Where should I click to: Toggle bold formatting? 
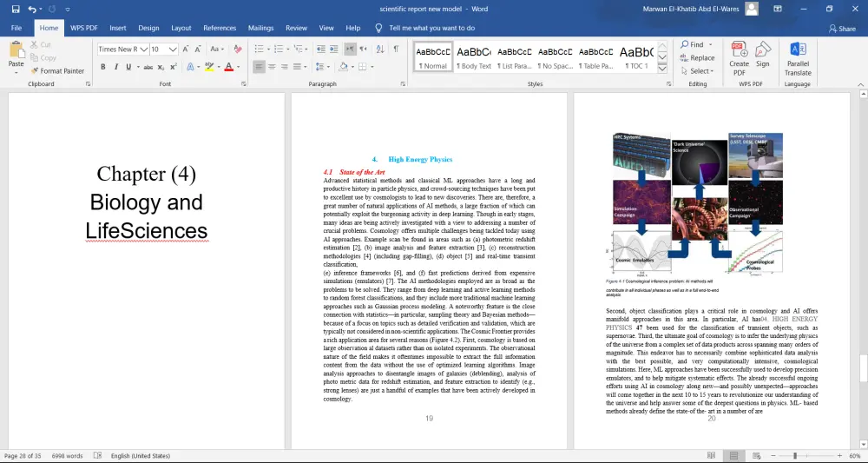point(103,67)
